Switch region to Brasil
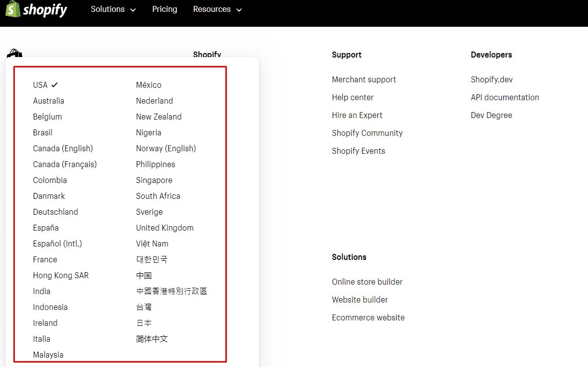Image resolution: width=588 pixels, height=367 pixels. 43,132
